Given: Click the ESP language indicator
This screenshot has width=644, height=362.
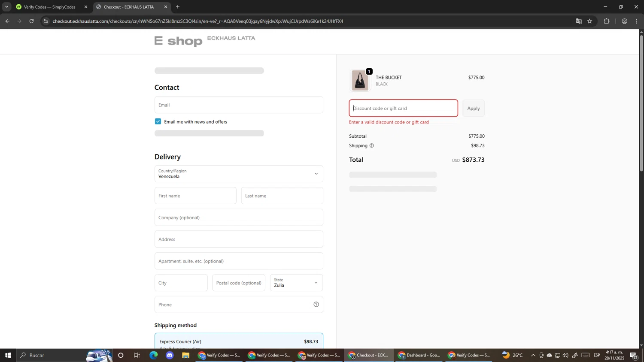Looking at the screenshot, I should 597,355.
